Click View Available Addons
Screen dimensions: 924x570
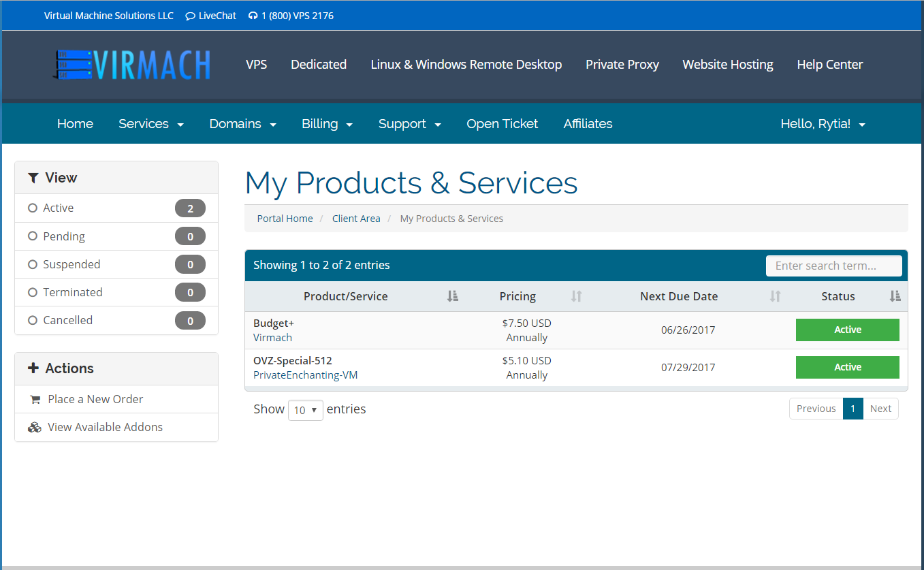click(x=106, y=427)
